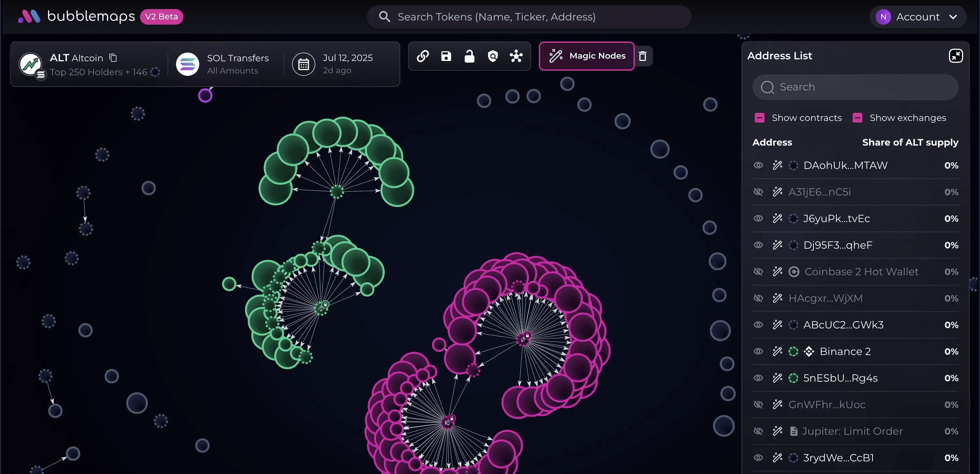The width and height of the screenshot is (980, 474).
Task: Click magic wand icon for Jupiter: Limit Order
Action: click(x=777, y=431)
